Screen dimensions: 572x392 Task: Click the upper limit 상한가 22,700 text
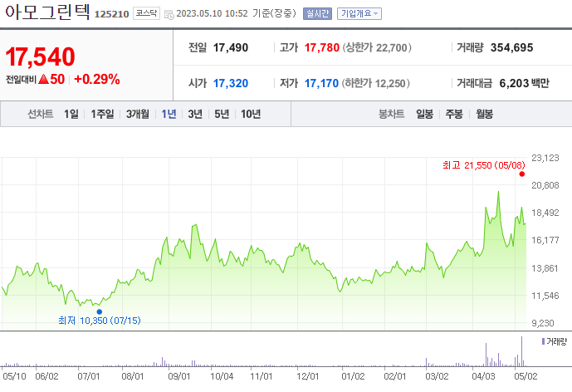point(377,47)
